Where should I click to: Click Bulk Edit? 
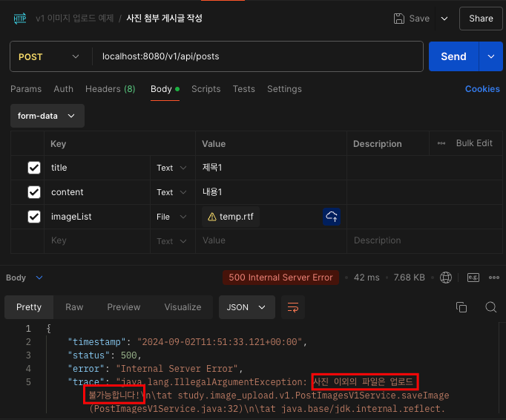click(474, 143)
